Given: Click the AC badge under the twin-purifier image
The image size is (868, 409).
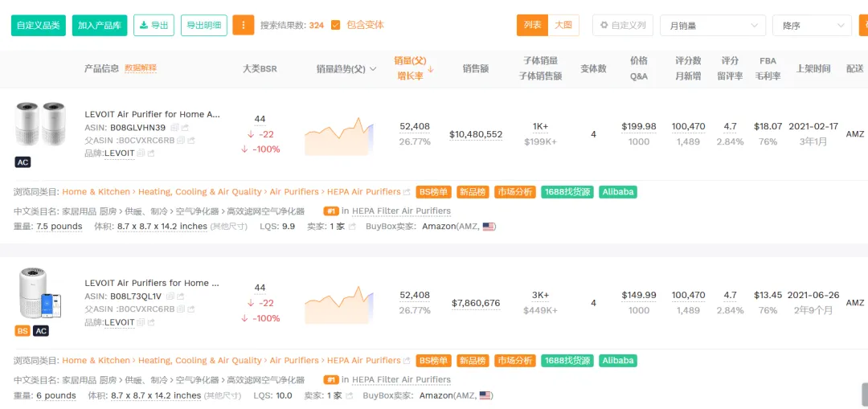Looking at the screenshot, I should pos(23,162).
